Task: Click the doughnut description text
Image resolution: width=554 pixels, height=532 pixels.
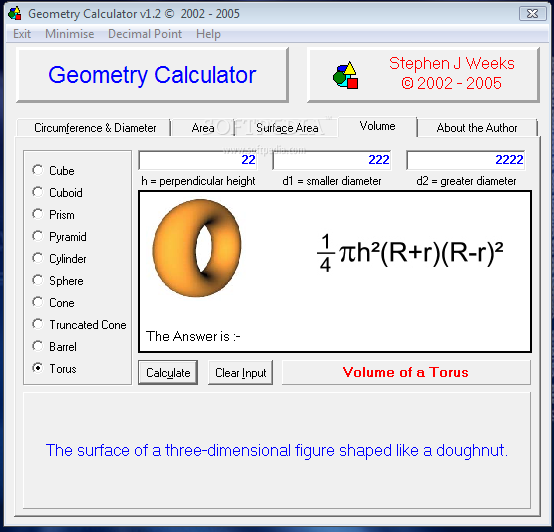Action: tap(277, 450)
